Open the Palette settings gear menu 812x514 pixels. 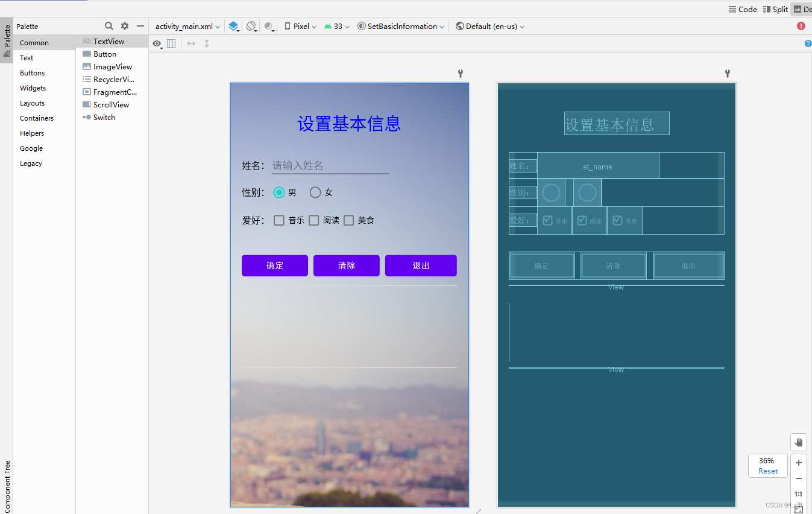tap(124, 26)
